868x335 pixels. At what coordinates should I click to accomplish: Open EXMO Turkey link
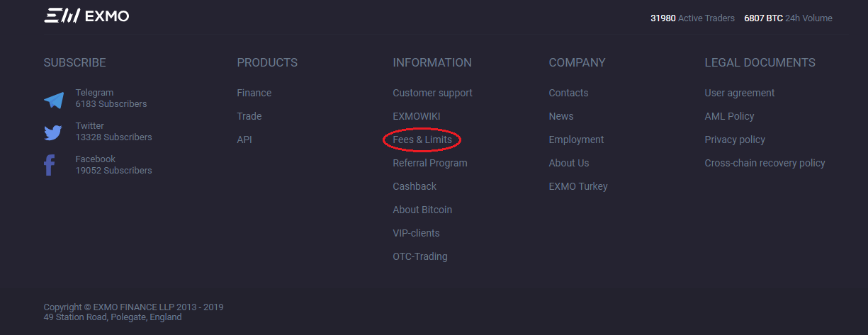(x=578, y=186)
